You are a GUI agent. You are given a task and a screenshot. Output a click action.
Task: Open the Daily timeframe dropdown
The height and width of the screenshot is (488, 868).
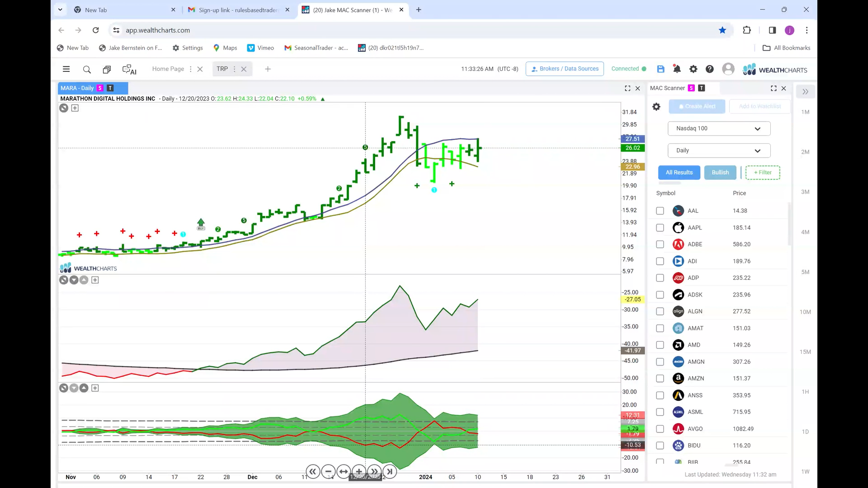pyautogui.click(x=719, y=150)
